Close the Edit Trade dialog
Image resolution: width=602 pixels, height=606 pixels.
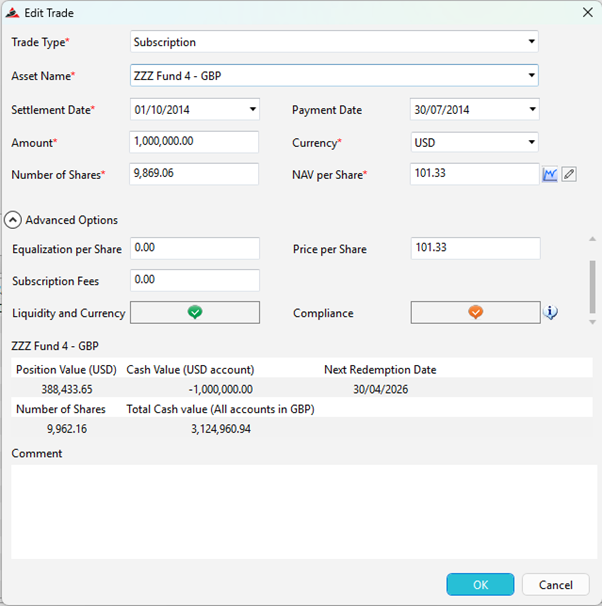tap(587, 12)
